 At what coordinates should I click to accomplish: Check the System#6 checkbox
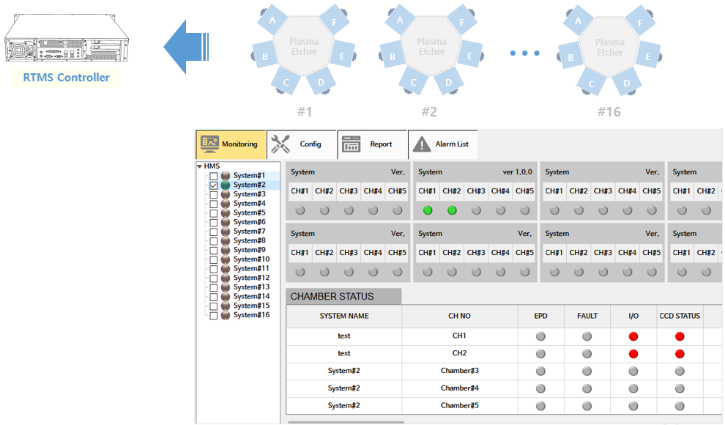(x=214, y=222)
